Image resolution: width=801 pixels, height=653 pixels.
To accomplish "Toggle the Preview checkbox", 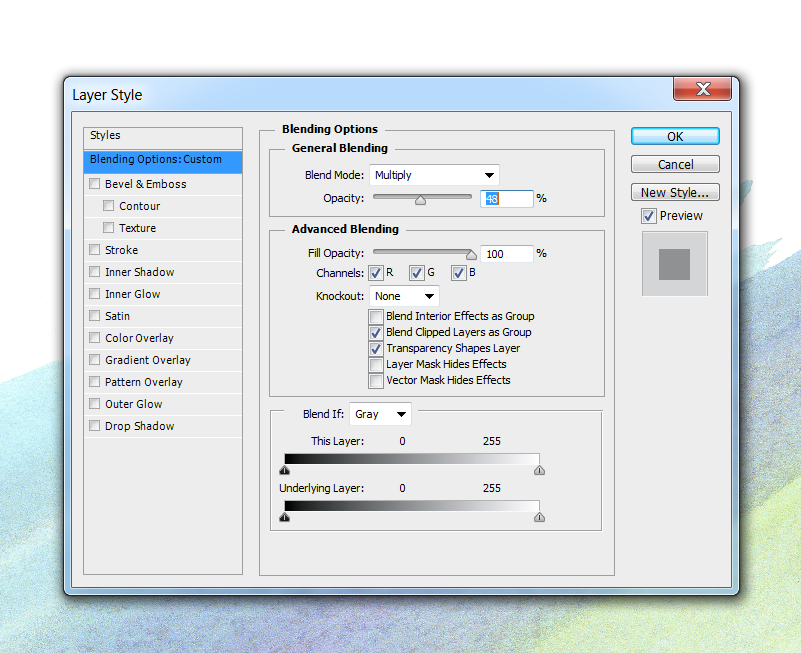I will pyautogui.click(x=648, y=216).
